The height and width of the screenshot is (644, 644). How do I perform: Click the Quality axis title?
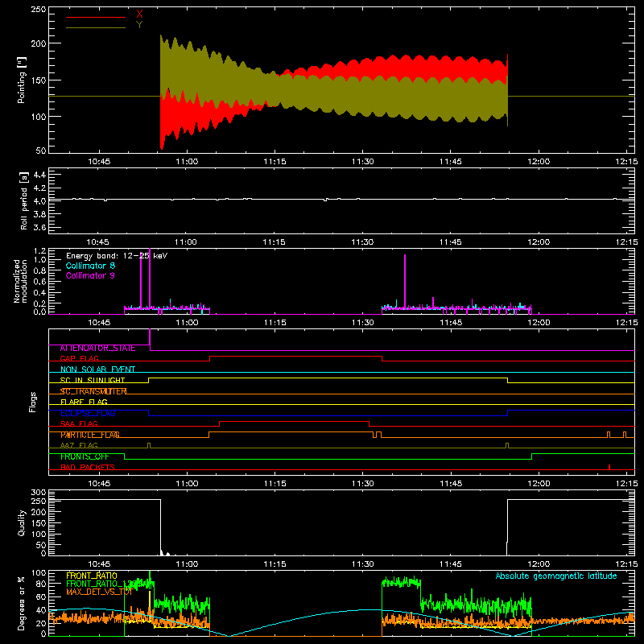22,522
